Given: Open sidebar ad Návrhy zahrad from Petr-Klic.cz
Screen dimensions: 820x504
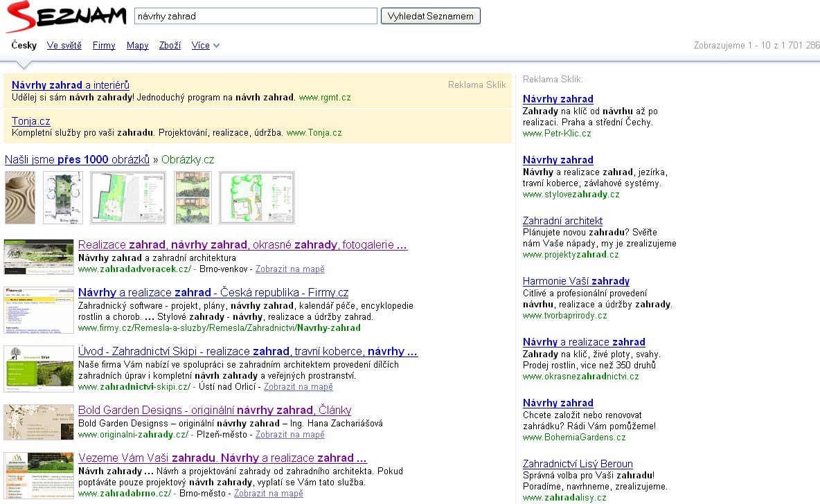Looking at the screenshot, I should [558, 99].
